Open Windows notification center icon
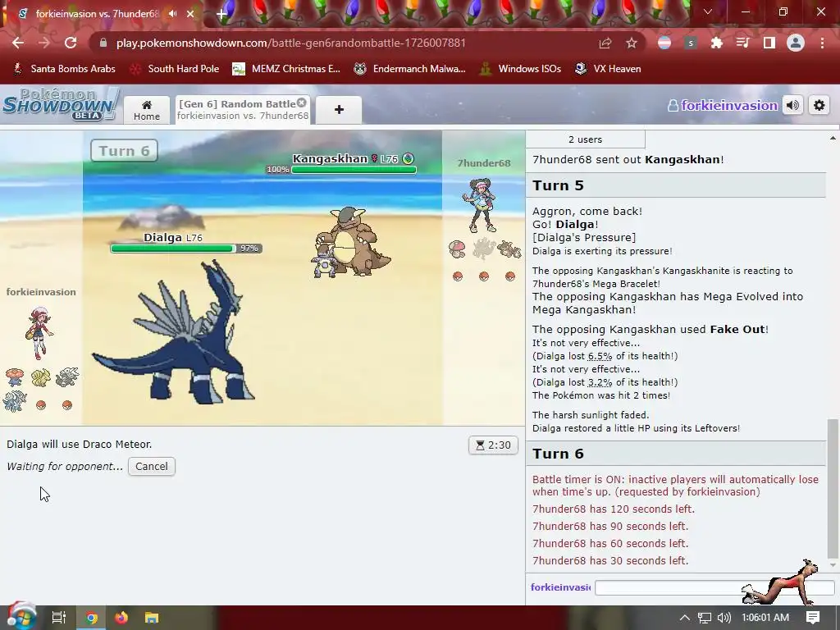Screen dimensions: 840x630 click(813, 618)
